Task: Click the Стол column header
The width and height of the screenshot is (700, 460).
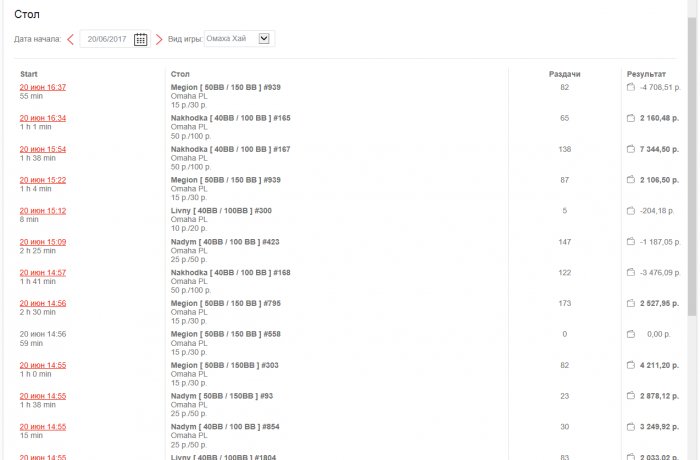Action: click(x=180, y=74)
